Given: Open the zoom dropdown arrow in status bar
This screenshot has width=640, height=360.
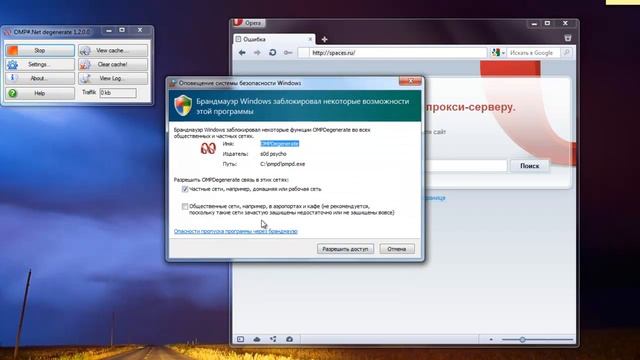Looking at the screenshot, I should click(491, 340).
